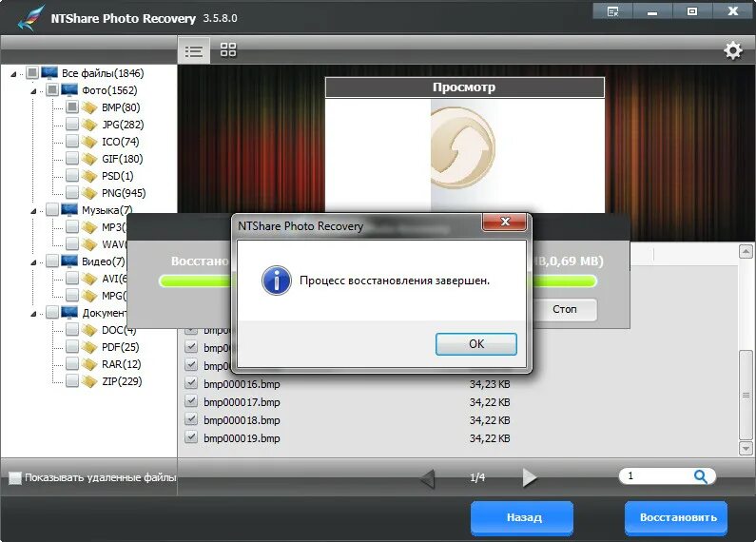Select file bmp000018.bmp in list
Viewport: 756px width, 542px height.
pos(242,420)
